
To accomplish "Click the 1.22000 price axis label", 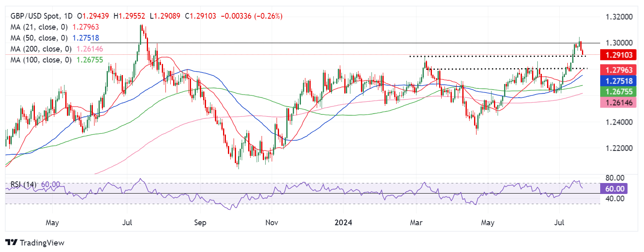I will pos(618,148).
